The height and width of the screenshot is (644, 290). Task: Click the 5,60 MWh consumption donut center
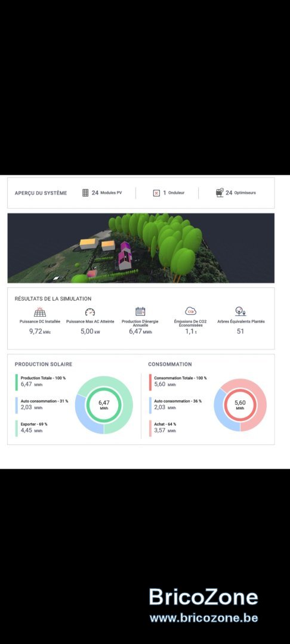click(240, 405)
